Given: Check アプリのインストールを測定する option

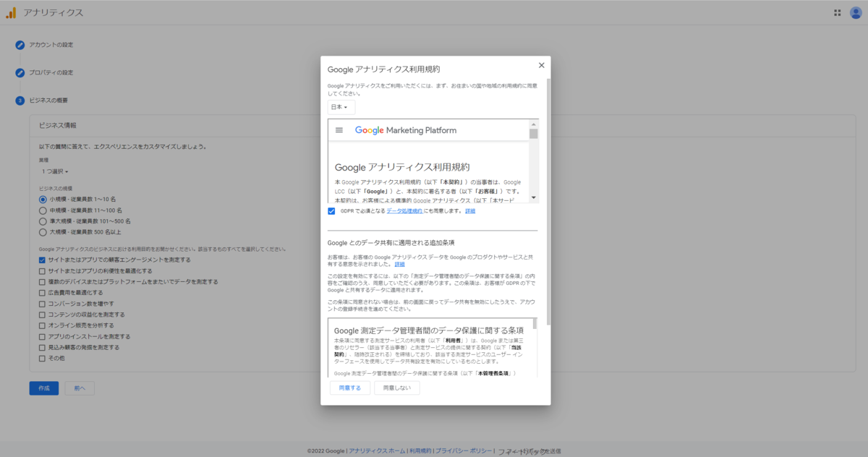Looking at the screenshot, I should click(x=43, y=336).
